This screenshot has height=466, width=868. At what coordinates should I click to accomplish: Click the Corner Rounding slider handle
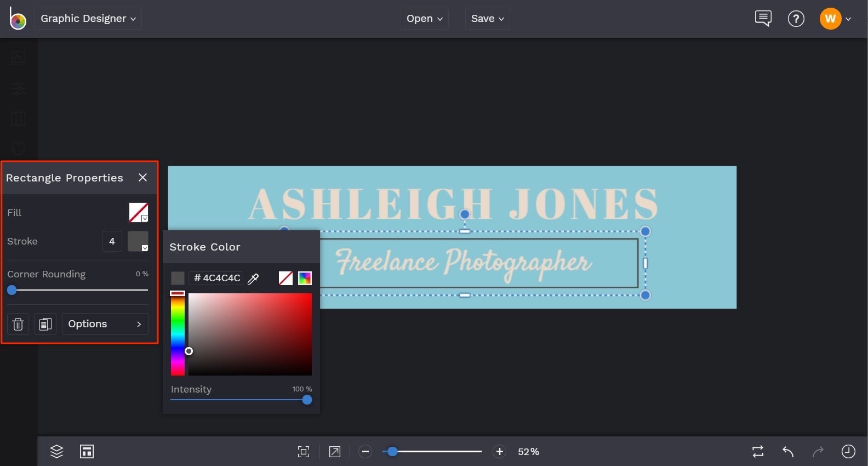(x=12, y=290)
